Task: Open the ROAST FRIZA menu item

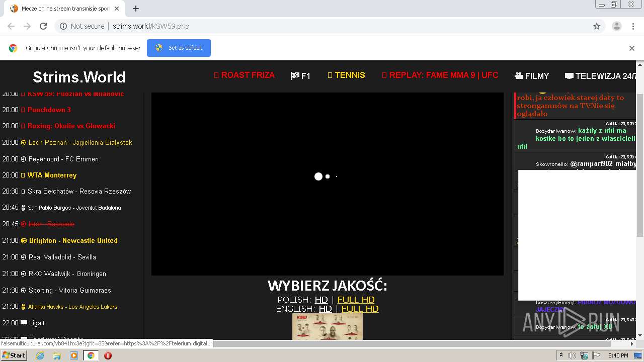Action: coord(244,75)
